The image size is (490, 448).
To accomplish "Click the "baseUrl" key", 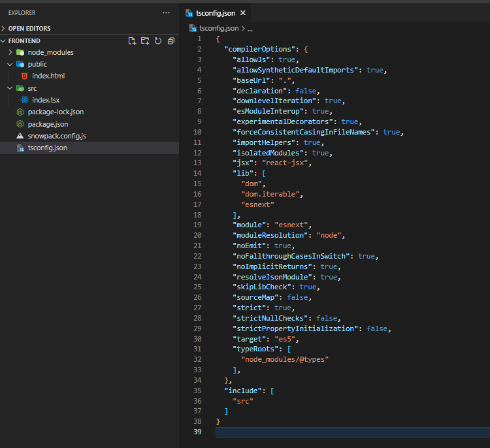I will coord(252,80).
